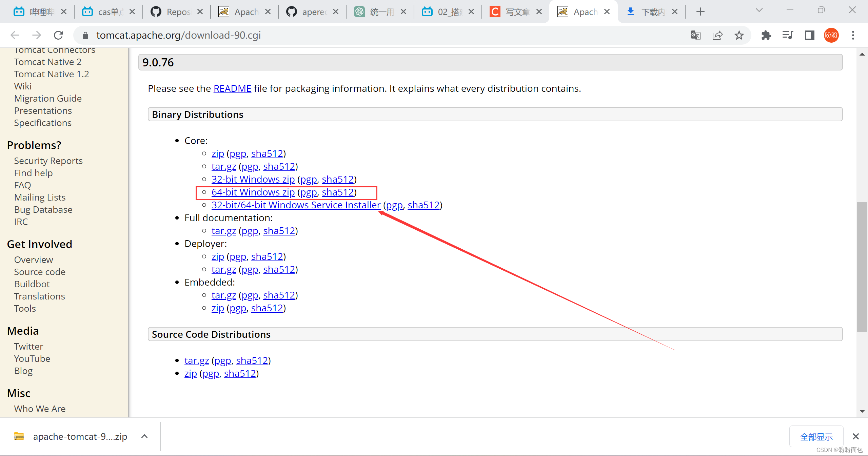Image resolution: width=868 pixels, height=456 pixels.
Task: Open the media control playlist icon
Action: coord(787,35)
